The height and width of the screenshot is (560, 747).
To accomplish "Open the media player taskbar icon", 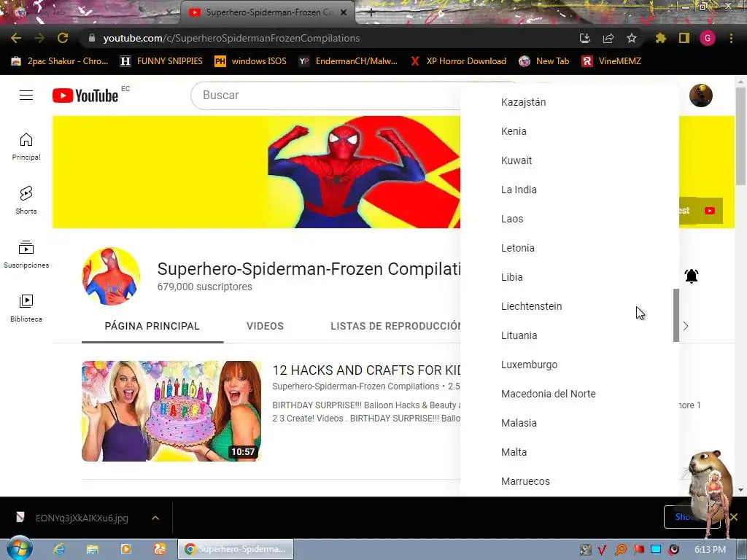I will (126, 549).
